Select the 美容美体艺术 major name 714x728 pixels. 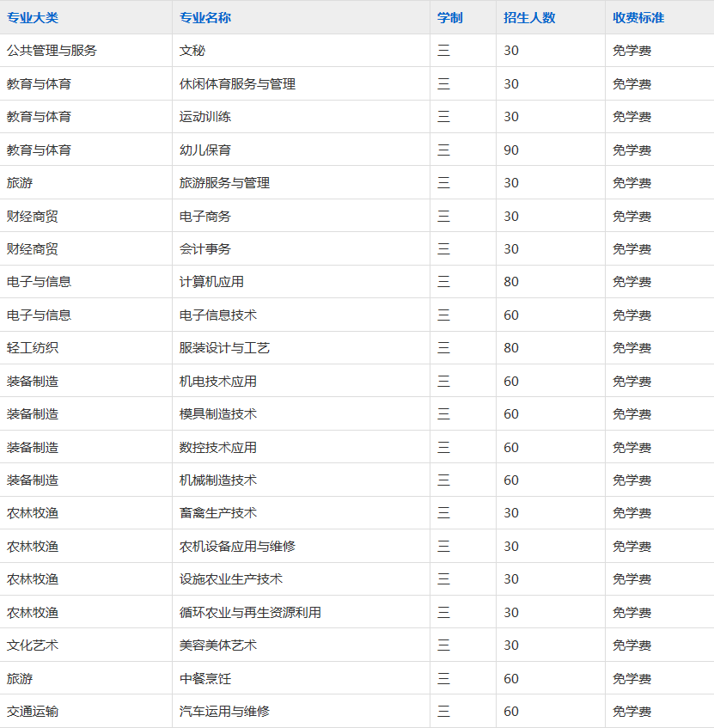point(218,645)
